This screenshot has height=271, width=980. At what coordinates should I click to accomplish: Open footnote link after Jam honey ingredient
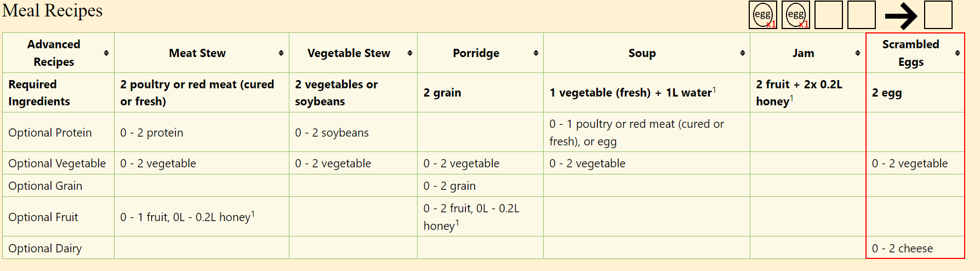coord(791,99)
